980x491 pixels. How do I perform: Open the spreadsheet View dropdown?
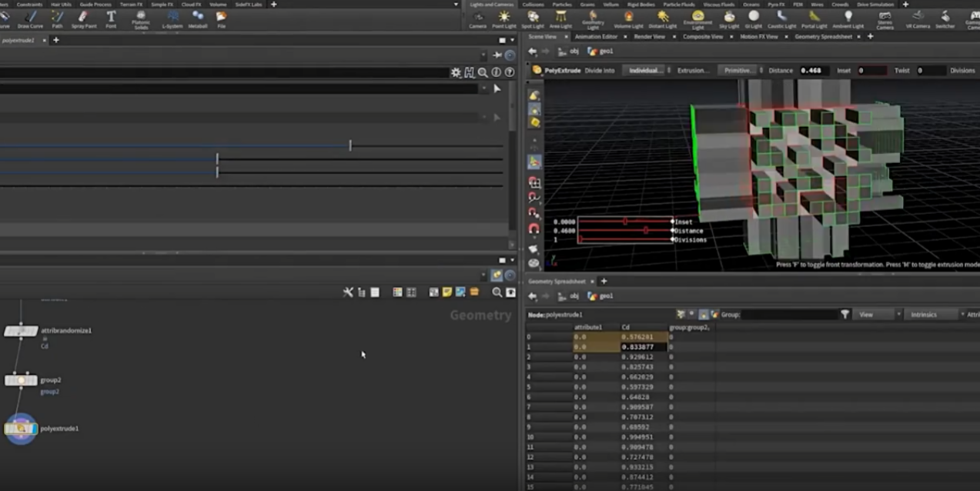coord(877,314)
